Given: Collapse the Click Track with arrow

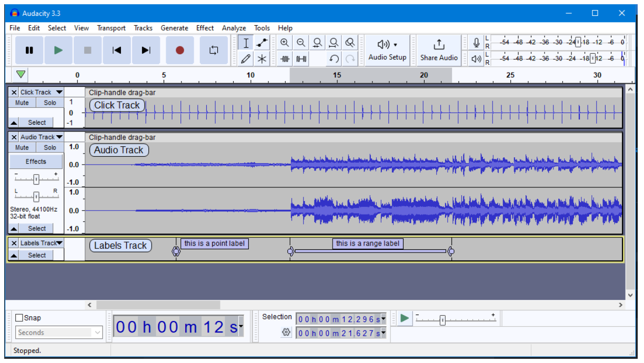Looking at the screenshot, I should (x=14, y=123).
